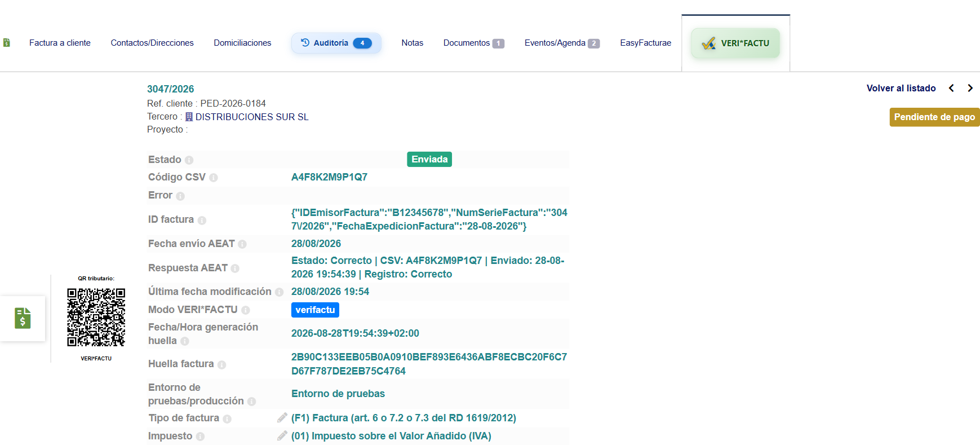This screenshot has height=445, width=980.
Task: Click the info icon next to Estado
Action: [189, 160]
